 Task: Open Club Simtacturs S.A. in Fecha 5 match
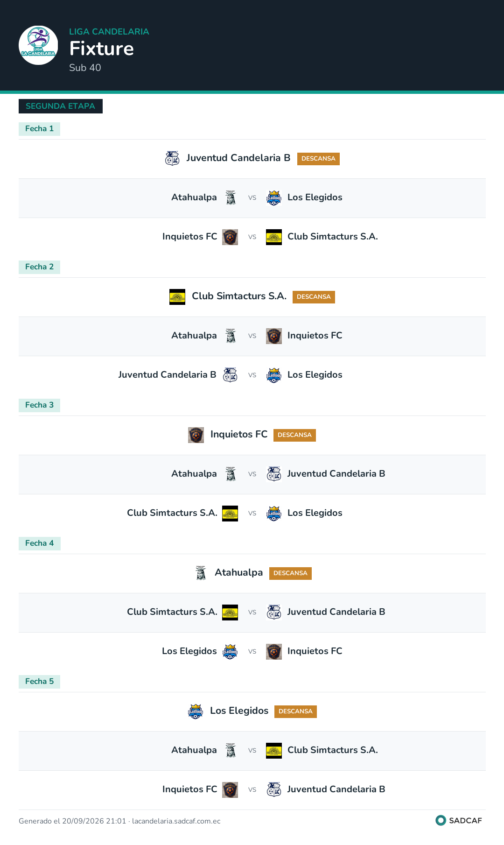pyautogui.click(x=333, y=750)
